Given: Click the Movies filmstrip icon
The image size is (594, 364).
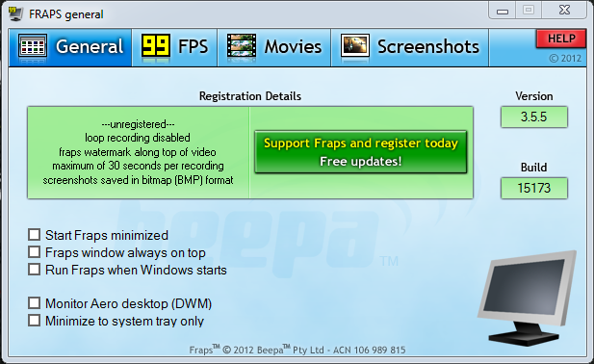Looking at the screenshot, I should click(x=242, y=46).
